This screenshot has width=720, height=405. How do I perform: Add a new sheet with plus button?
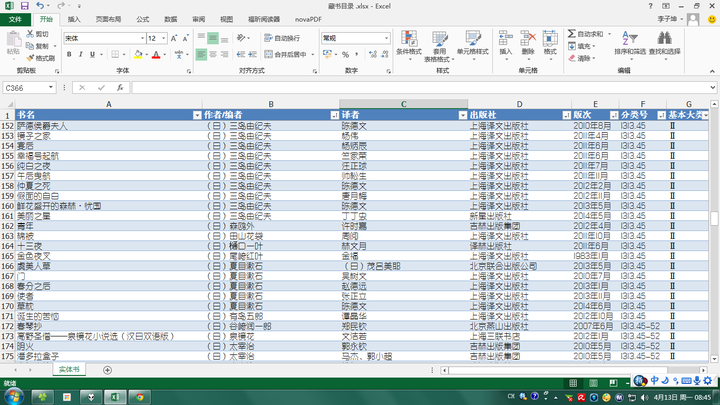pyautogui.click(x=107, y=370)
